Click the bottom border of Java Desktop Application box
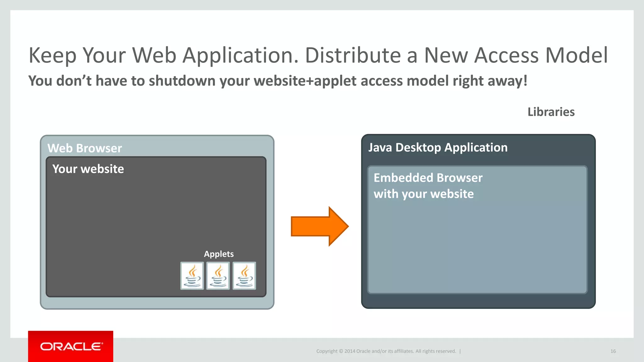The image size is (644, 362). pyautogui.click(x=478, y=301)
